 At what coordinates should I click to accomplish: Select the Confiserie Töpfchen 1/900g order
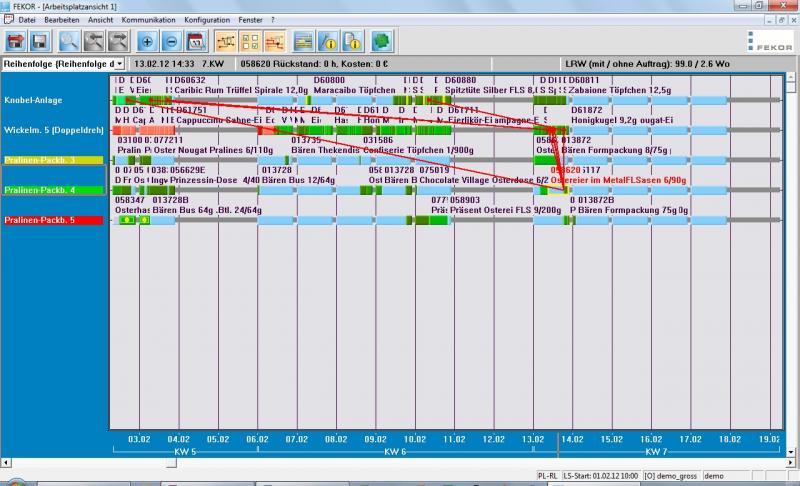pos(418,150)
